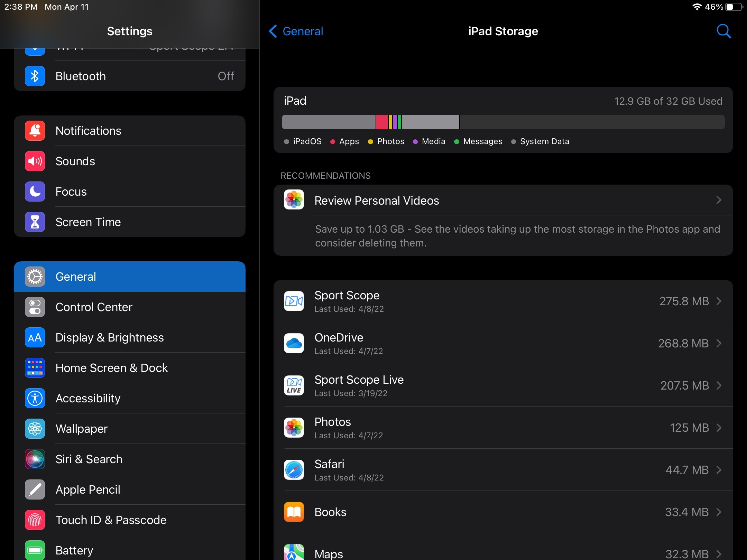Tap the Save up to 1.03 GB description
Viewport: 747px width, 560px height.
tap(517, 236)
